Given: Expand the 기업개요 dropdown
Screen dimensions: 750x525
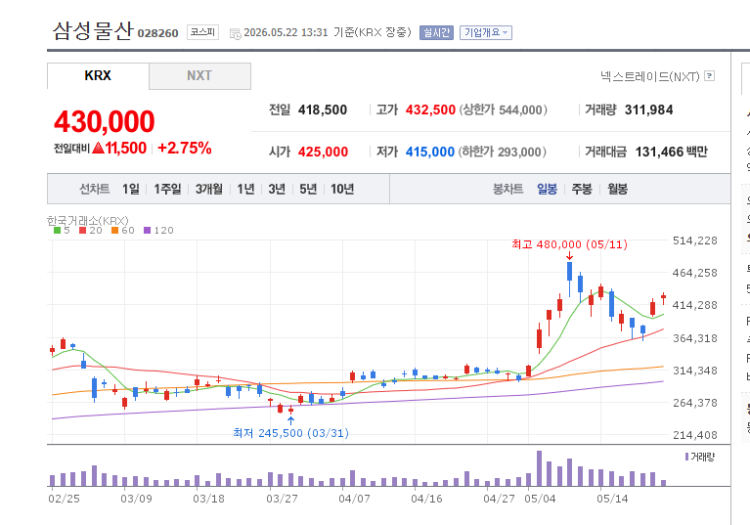Looking at the screenshot, I should (x=486, y=33).
